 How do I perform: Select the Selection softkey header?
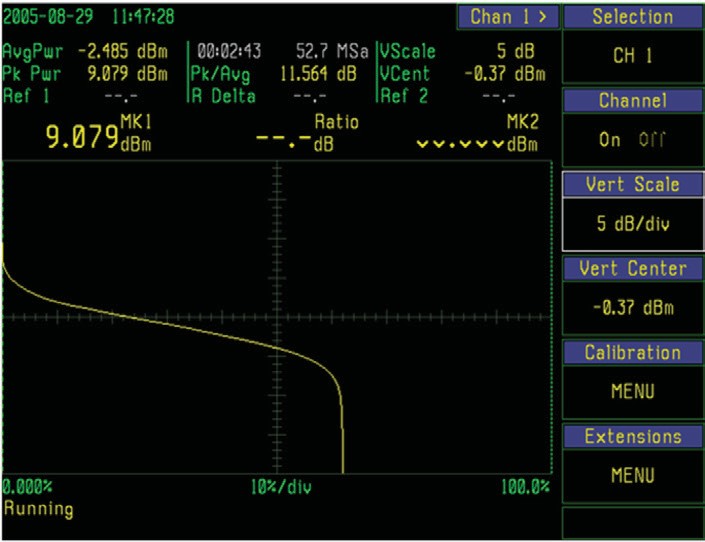pos(633,17)
